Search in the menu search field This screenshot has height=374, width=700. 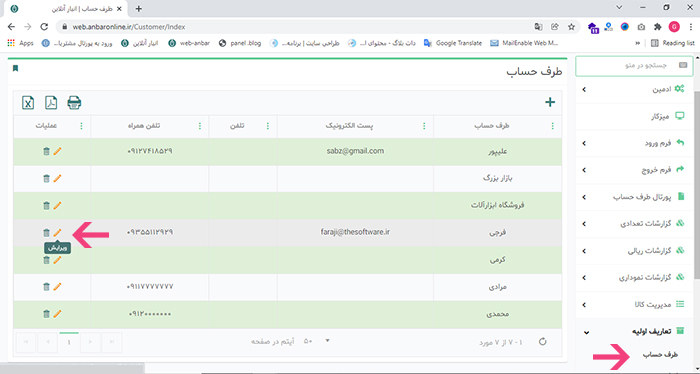(634, 66)
